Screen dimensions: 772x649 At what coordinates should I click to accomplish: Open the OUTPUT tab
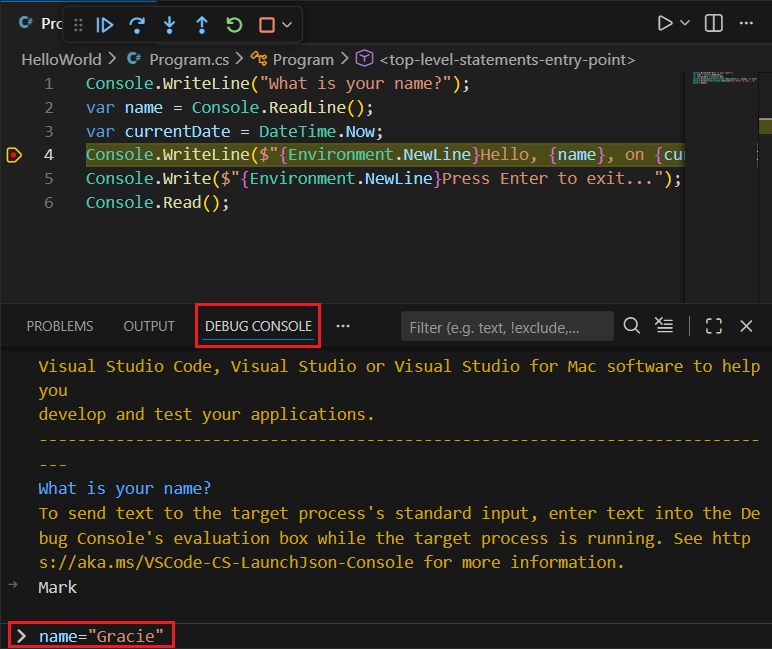point(149,326)
